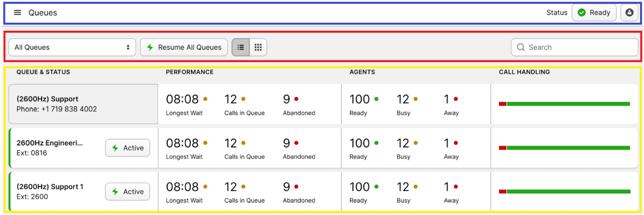Image resolution: width=644 pixels, height=215 pixels.
Task: Click the call handling bar for (2600Hz) Support
Action: coord(564,104)
